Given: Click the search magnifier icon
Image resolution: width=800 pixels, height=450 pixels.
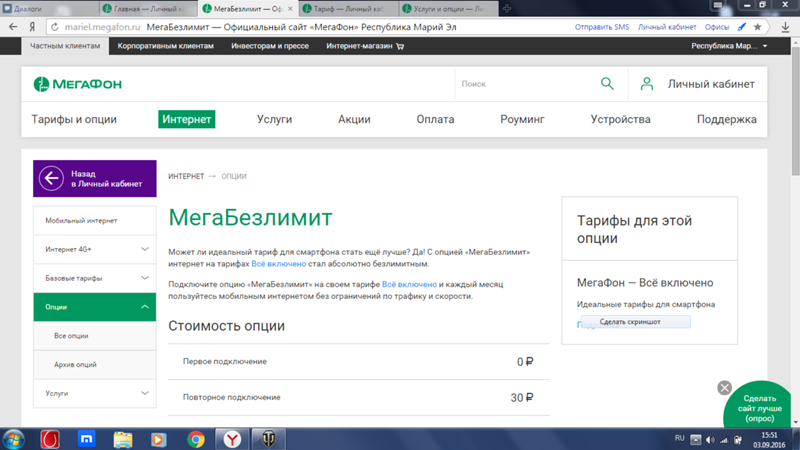Looking at the screenshot, I should click(607, 84).
